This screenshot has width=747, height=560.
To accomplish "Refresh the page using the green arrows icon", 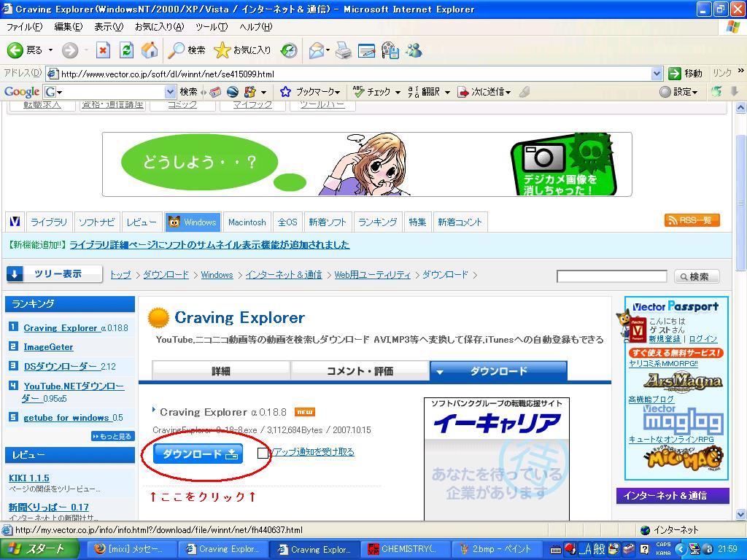I will (x=126, y=50).
